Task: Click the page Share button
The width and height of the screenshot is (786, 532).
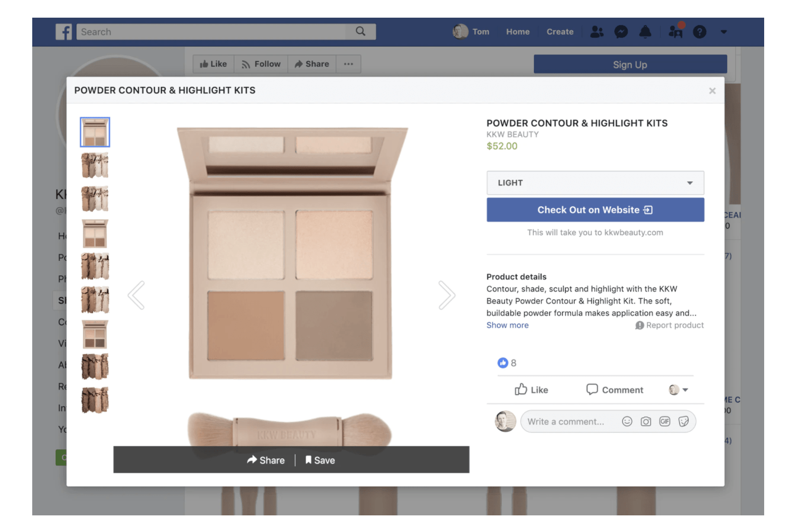Action: pos(312,64)
